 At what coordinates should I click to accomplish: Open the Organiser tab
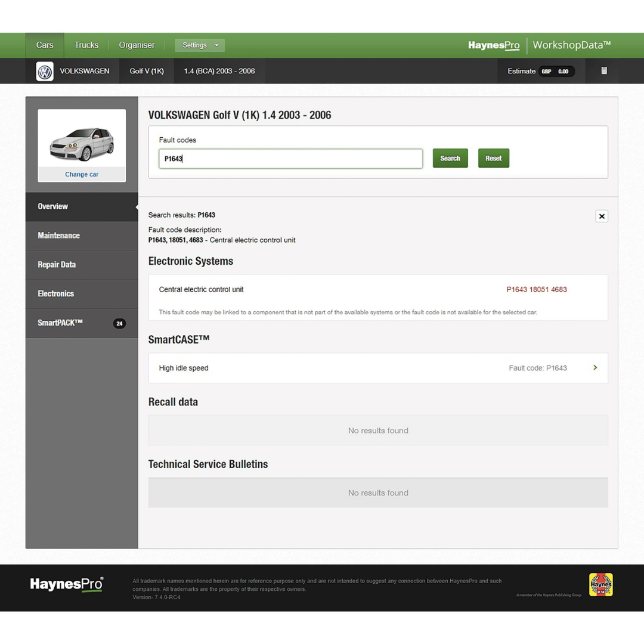click(x=137, y=45)
